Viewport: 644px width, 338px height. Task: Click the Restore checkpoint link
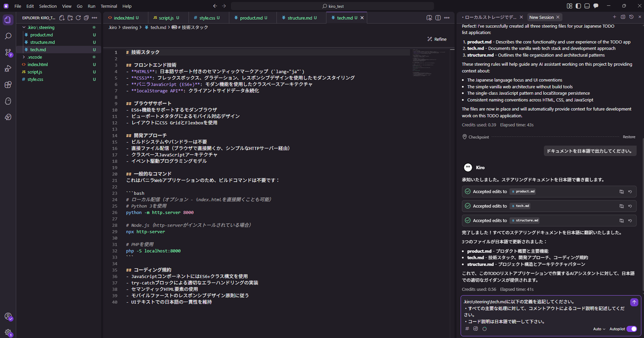[x=628, y=137]
